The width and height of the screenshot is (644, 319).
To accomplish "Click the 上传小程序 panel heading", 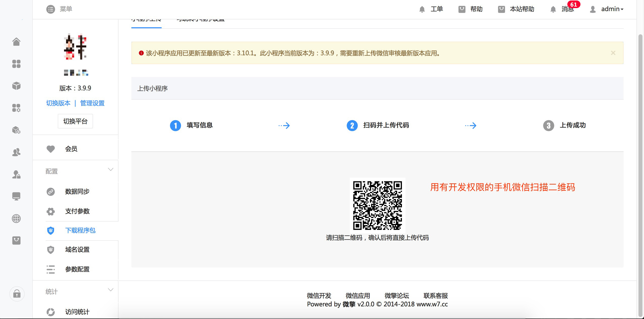I will [x=152, y=89].
